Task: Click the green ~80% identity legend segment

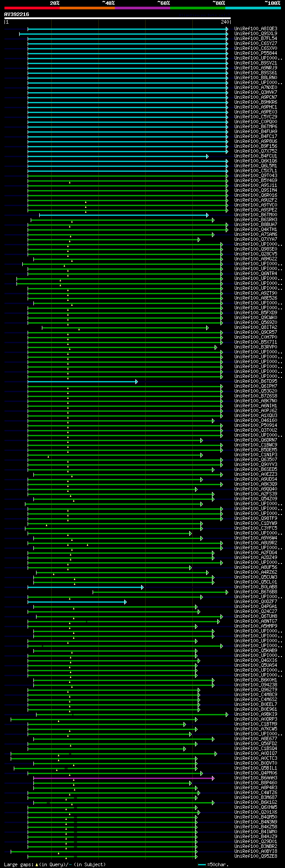Action: tap(197, 8)
